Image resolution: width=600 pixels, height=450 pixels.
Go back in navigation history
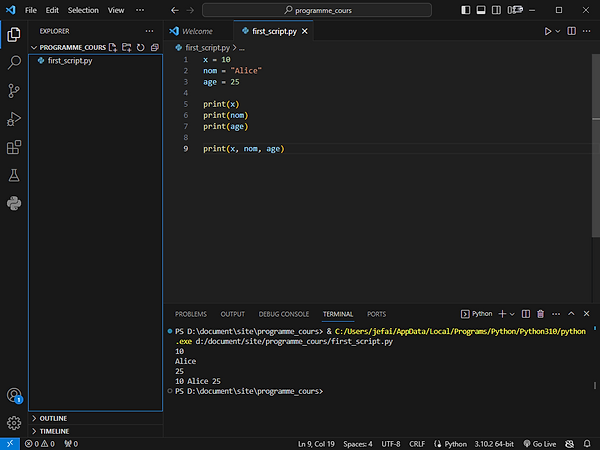coord(175,10)
